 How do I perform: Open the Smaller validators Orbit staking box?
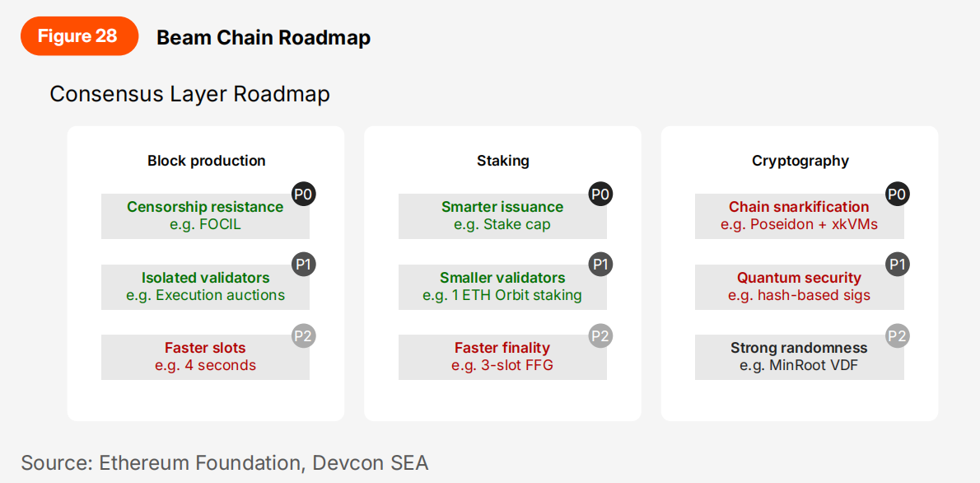pos(502,287)
